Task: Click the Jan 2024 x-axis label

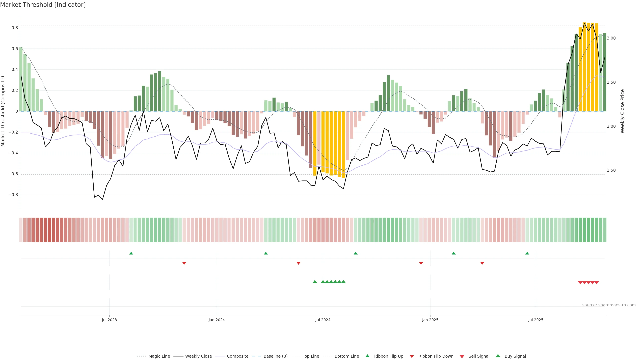Action: pyautogui.click(x=217, y=320)
